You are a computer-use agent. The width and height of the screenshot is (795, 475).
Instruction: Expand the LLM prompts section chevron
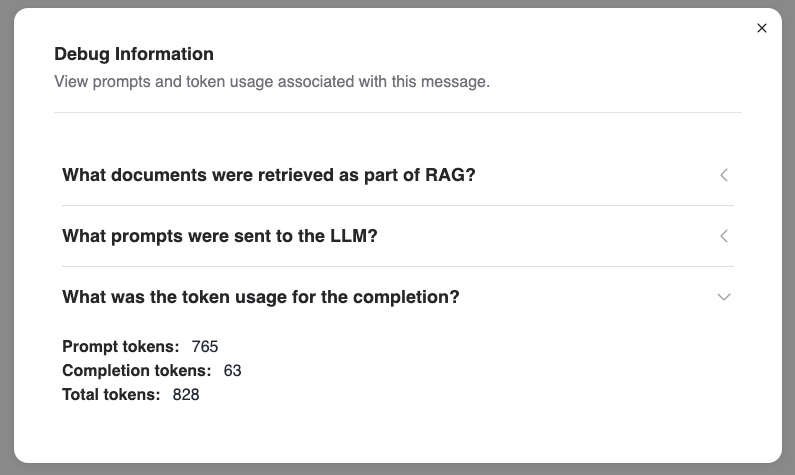click(724, 236)
